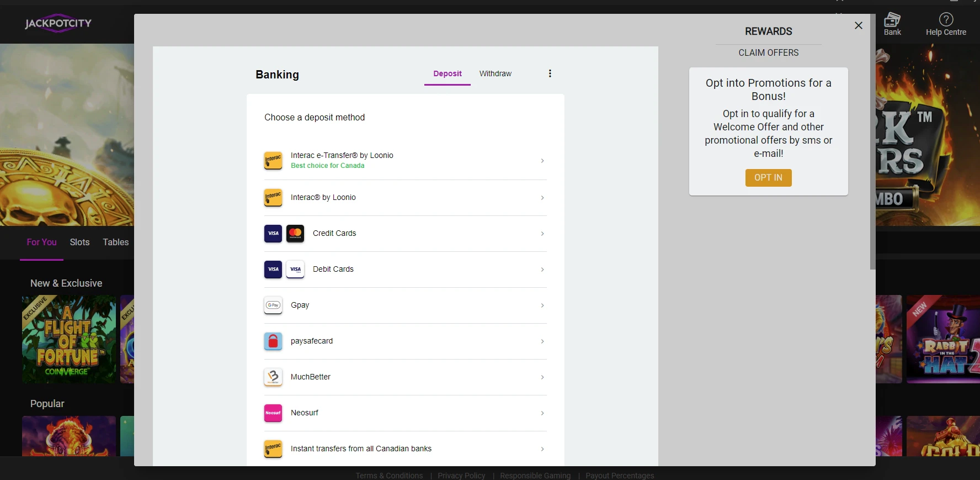
Task: Expand Instant transfers from Canadian banks chevron
Action: click(x=542, y=449)
